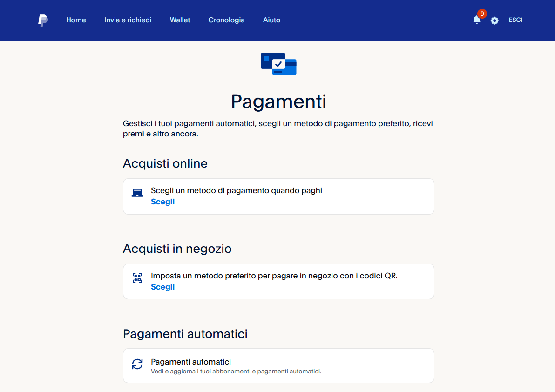
Task: Click the laptop icon in Acquisti online card
Action: coord(137,193)
